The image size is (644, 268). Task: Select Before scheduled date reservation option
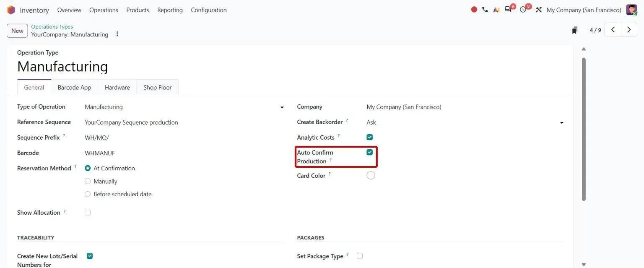(88, 194)
